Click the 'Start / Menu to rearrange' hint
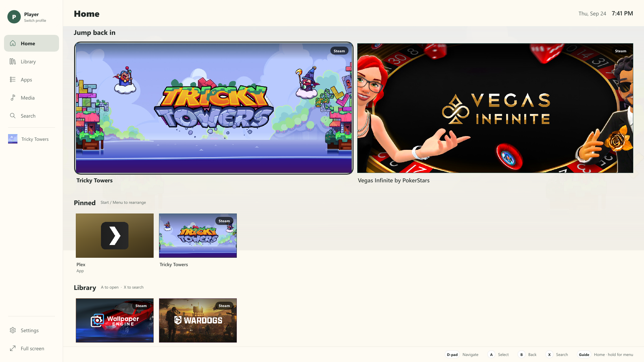Viewport: 644px width, 362px height. 123,202
